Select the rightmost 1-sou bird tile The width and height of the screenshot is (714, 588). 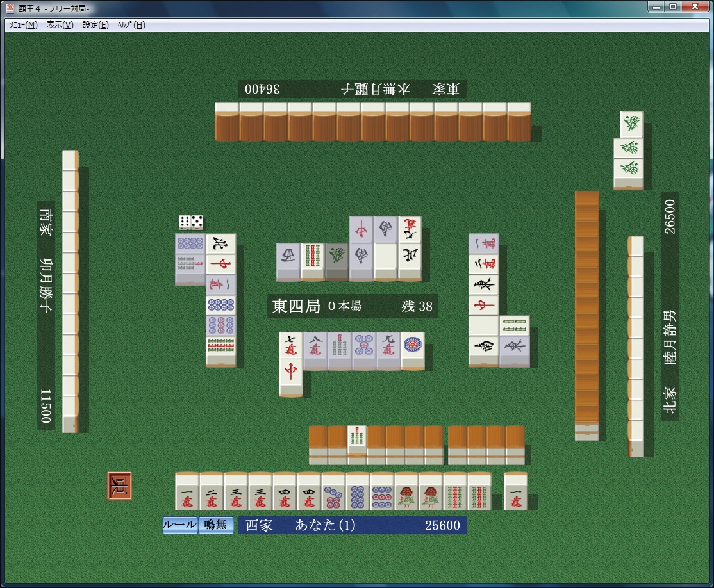pos(431,493)
